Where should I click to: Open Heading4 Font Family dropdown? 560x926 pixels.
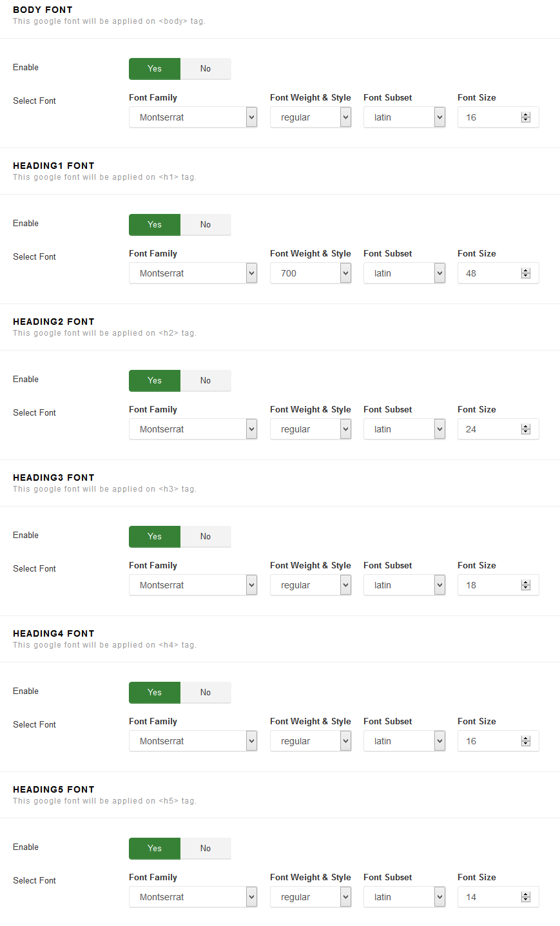pos(193,741)
